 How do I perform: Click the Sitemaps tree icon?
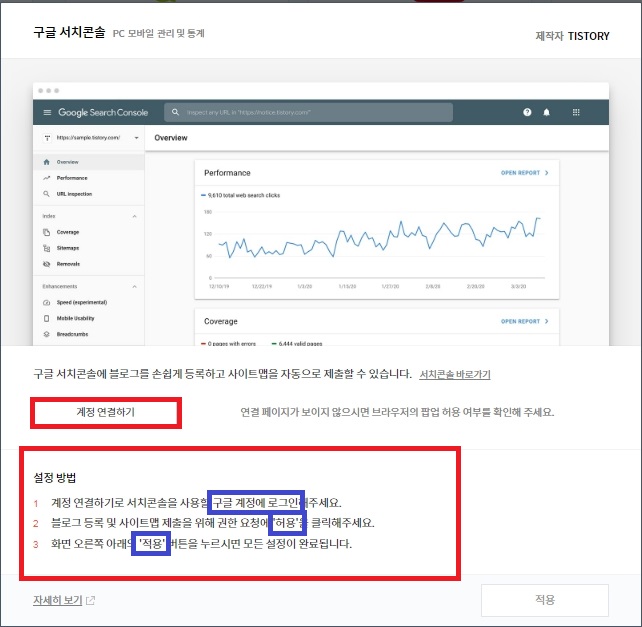pyautogui.click(x=46, y=248)
